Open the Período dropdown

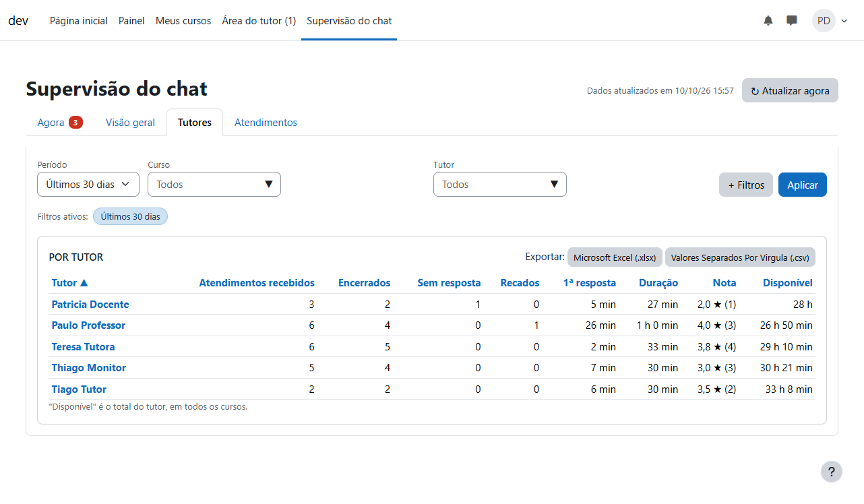(88, 185)
